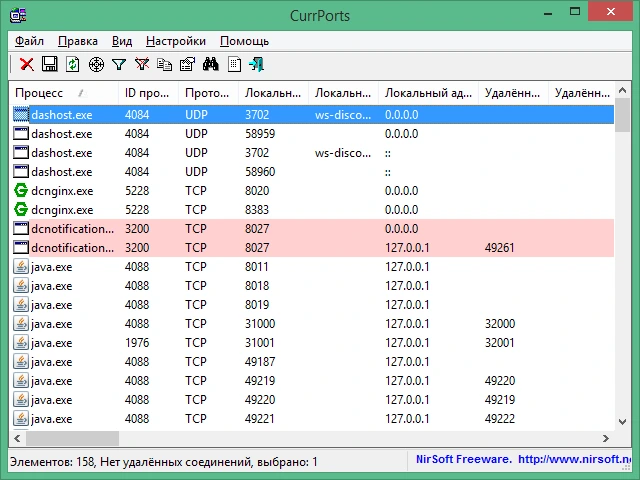
Task: Click the remote port 49222 cell
Action: 500,418
